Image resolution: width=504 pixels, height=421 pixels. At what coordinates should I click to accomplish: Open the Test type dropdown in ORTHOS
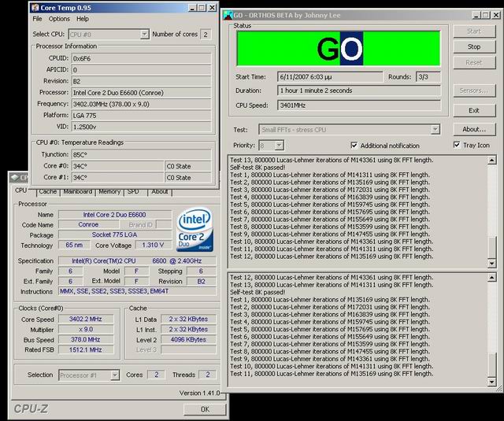[x=435, y=130]
